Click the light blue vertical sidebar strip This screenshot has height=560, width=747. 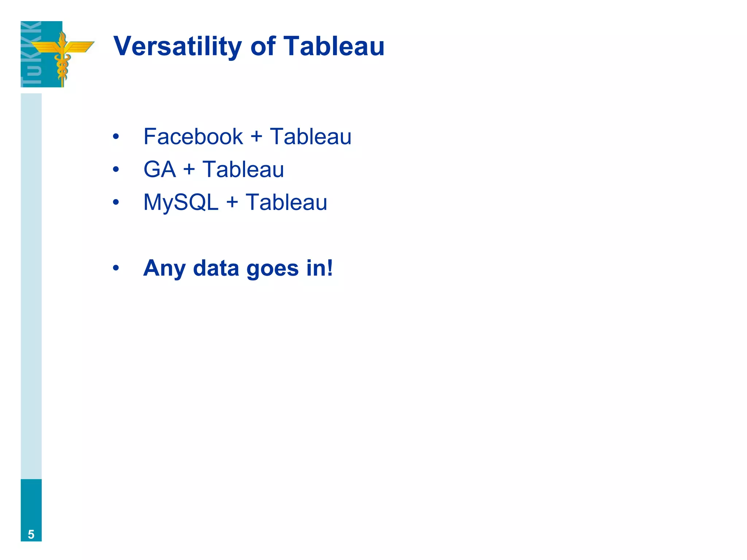[x=31, y=286]
